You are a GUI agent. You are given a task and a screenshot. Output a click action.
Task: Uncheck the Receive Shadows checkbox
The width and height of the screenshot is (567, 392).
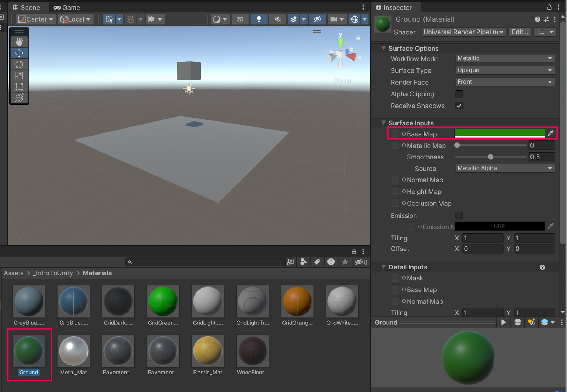pyautogui.click(x=459, y=106)
